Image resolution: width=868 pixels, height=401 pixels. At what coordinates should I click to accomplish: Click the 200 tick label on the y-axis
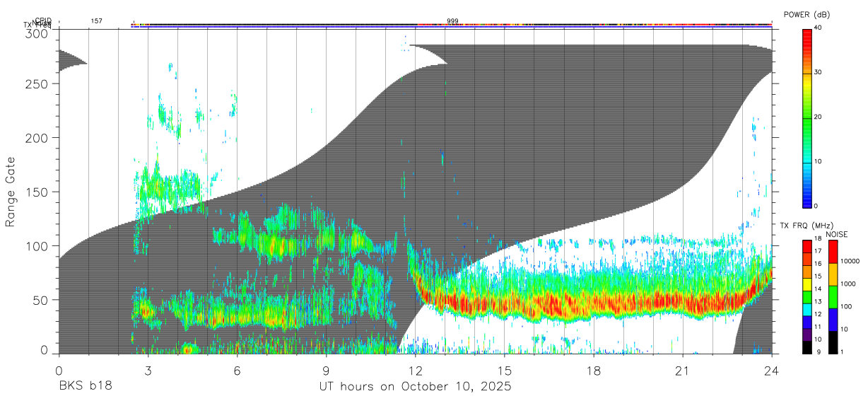pyautogui.click(x=37, y=138)
